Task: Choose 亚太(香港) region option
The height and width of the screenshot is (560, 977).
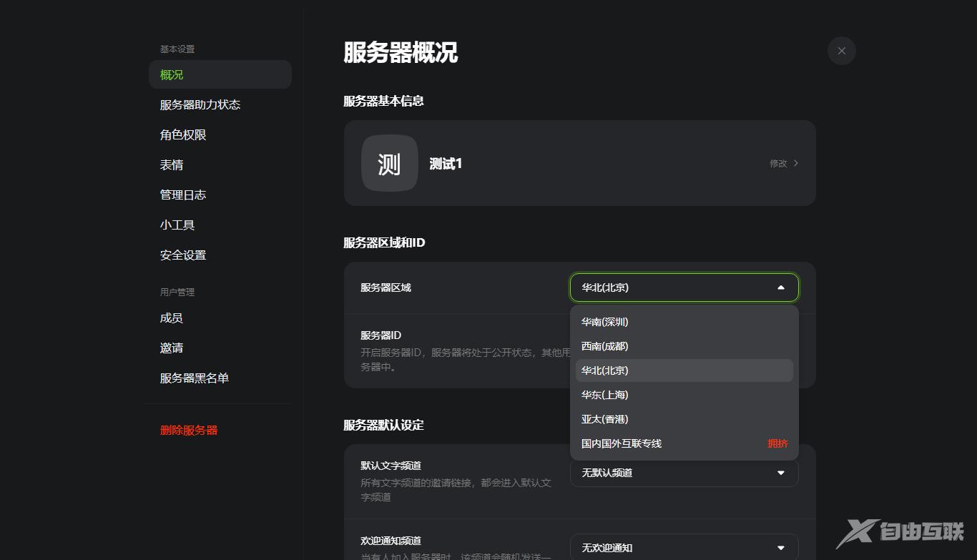Action: [x=684, y=419]
